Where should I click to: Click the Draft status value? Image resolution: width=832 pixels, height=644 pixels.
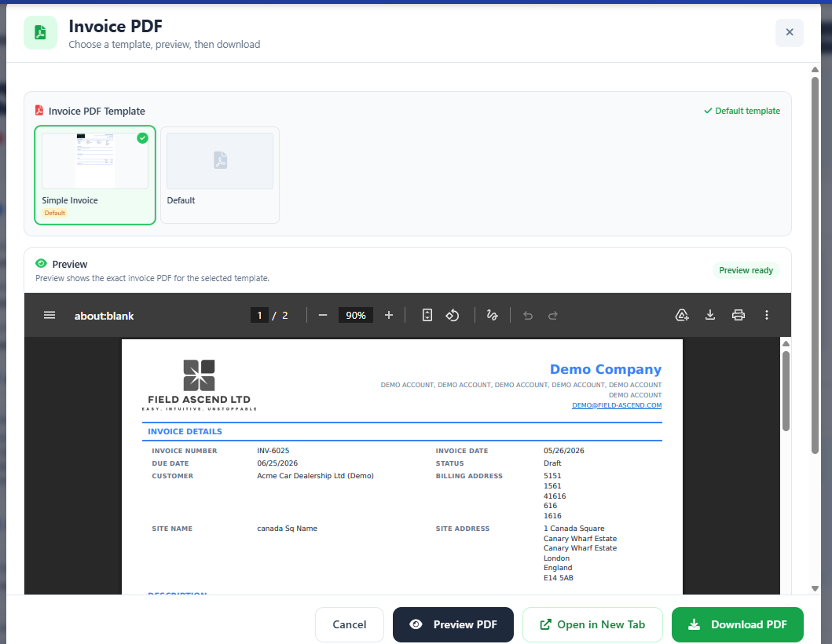[x=552, y=463]
